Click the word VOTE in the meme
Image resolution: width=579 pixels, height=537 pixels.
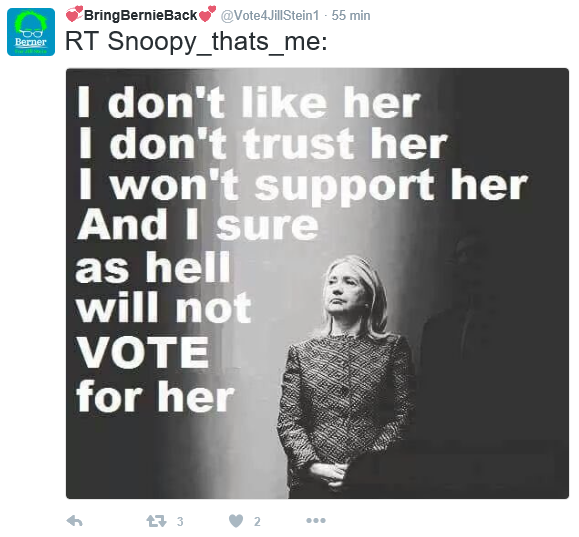click(143, 352)
